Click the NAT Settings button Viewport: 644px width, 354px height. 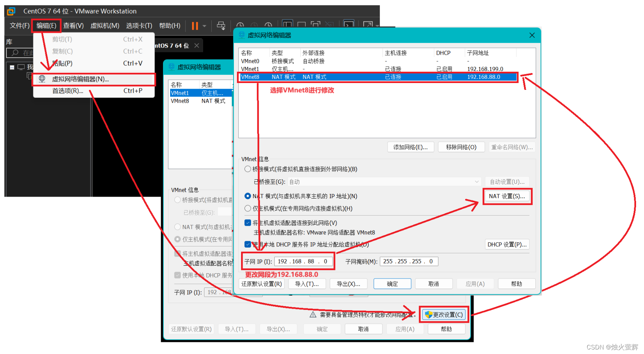pyautogui.click(x=507, y=196)
